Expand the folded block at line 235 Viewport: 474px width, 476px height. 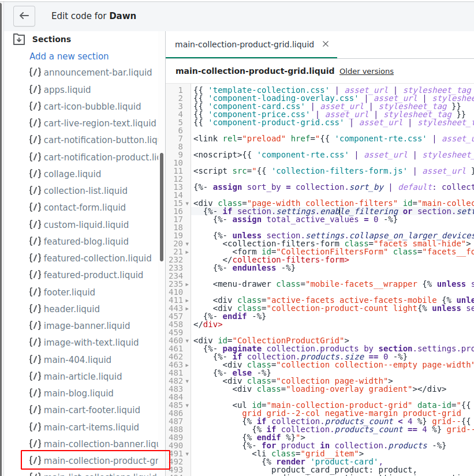(186, 284)
